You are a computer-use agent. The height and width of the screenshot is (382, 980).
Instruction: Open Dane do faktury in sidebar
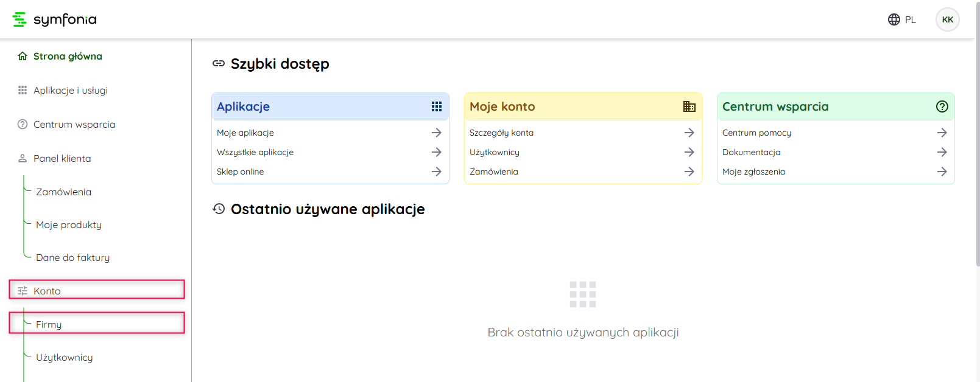pyautogui.click(x=73, y=257)
